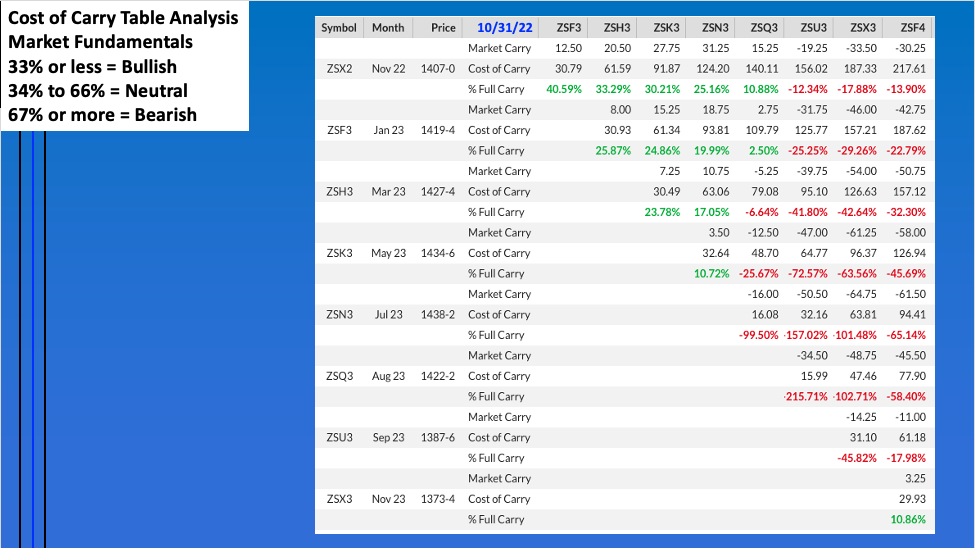Select the ZSK3 column header
Image resolution: width=975 pixels, height=548 pixels.
tap(667, 27)
